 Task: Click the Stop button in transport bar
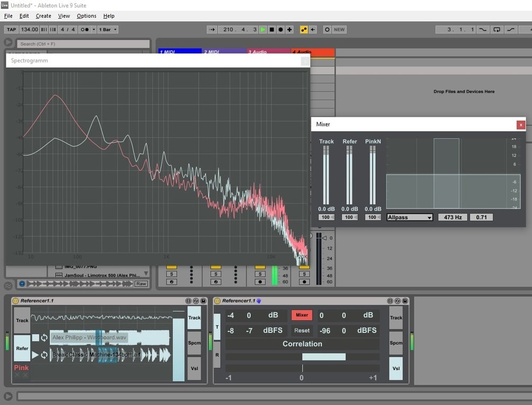coord(272,30)
